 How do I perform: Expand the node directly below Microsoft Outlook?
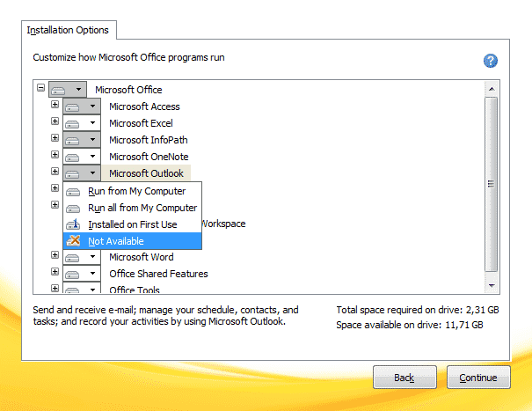[55, 187]
